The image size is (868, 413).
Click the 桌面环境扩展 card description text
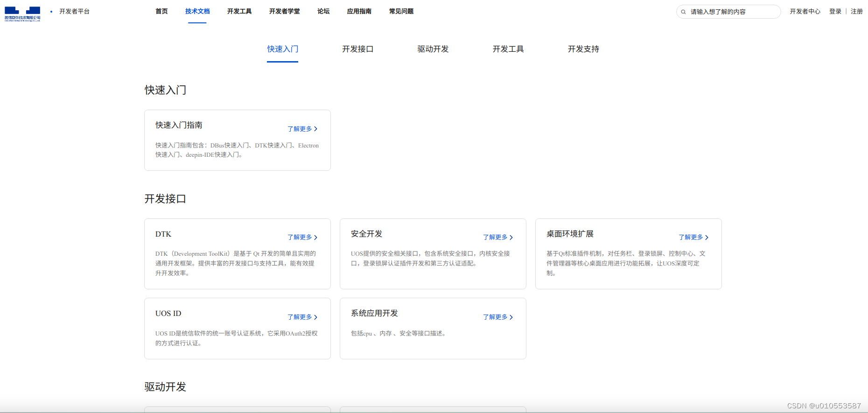point(626,263)
